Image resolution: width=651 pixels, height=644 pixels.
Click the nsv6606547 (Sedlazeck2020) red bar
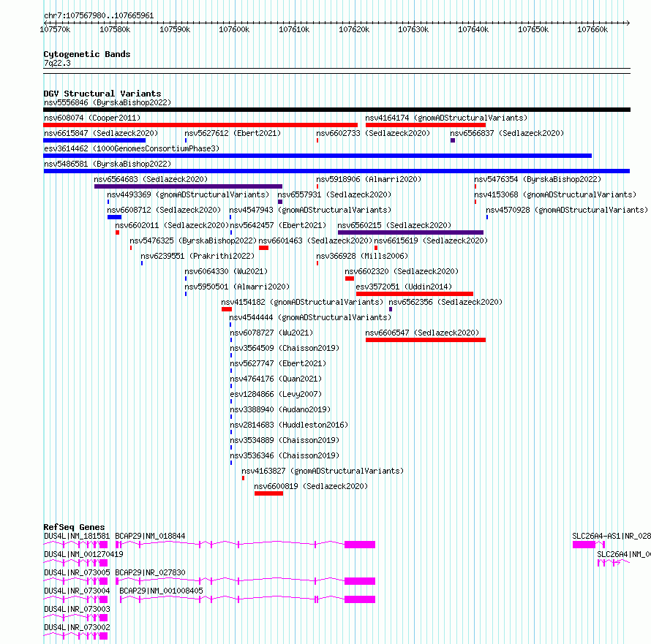click(x=426, y=340)
